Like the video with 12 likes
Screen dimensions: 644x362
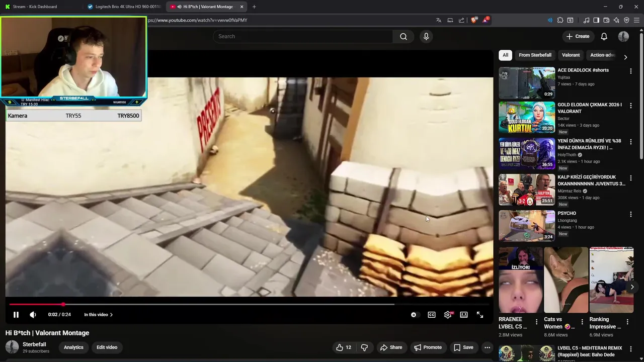344,347
